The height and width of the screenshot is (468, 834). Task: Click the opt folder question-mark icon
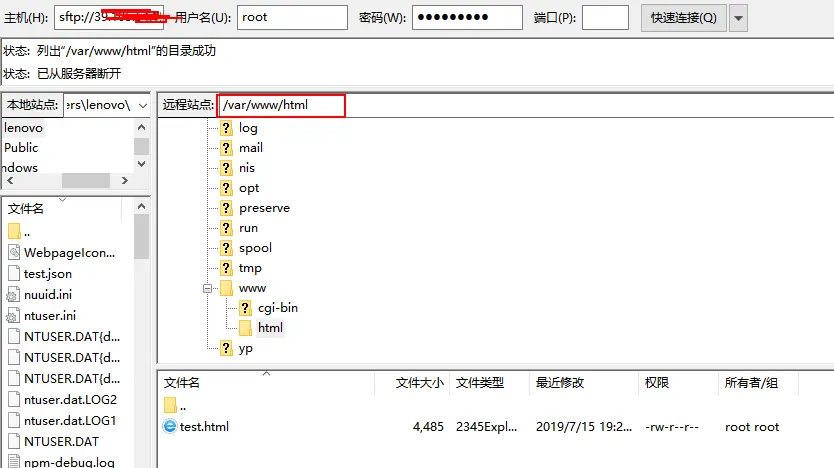227,188
